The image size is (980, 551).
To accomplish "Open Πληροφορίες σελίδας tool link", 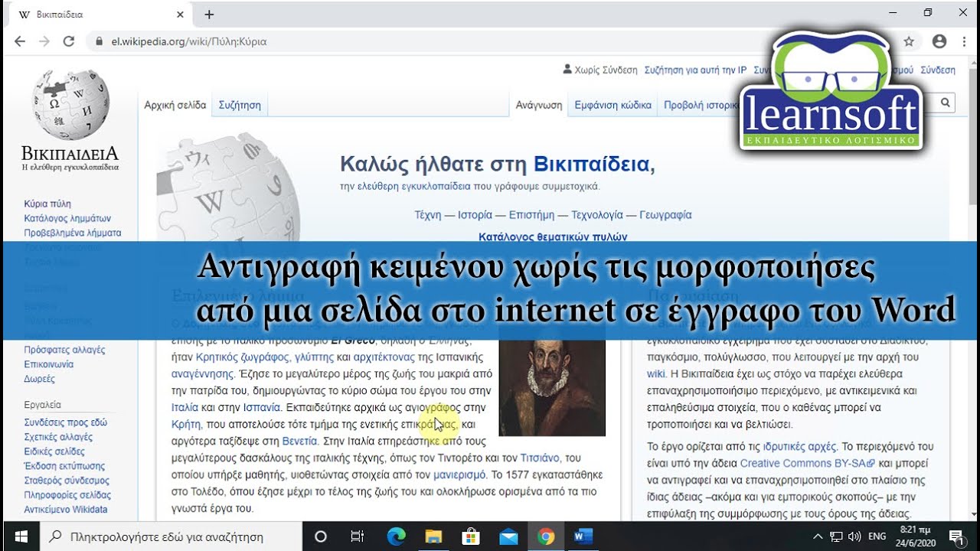I will coord(67,495).
